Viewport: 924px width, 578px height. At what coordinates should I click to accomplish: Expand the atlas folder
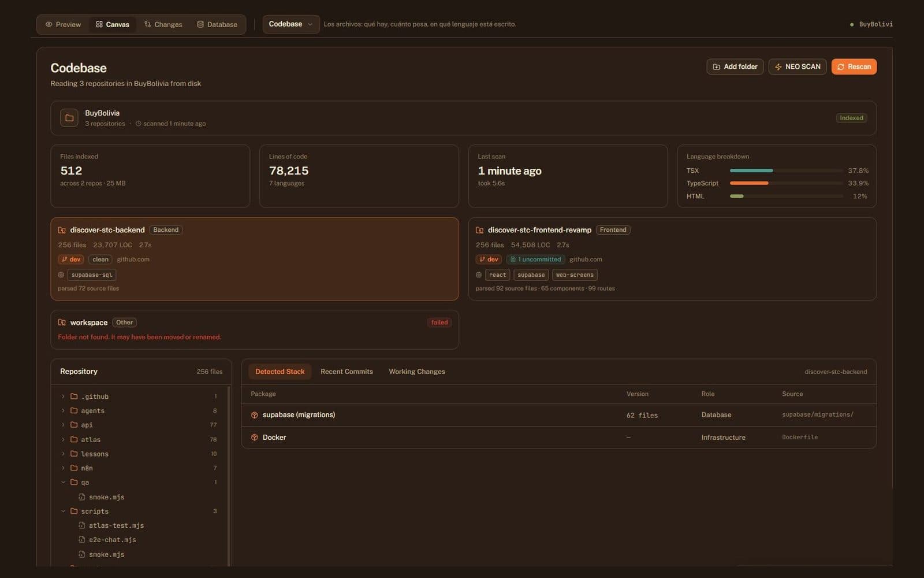[63, 439]
